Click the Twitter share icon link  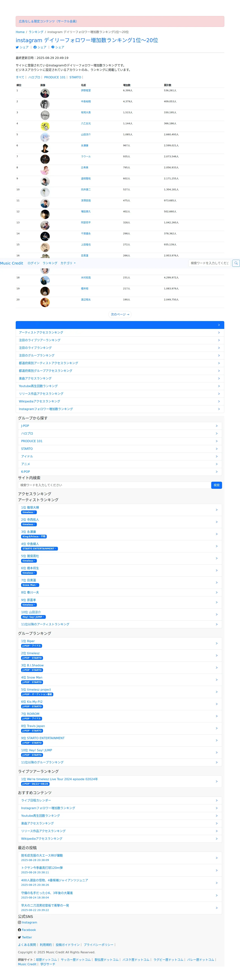point(22,47)
